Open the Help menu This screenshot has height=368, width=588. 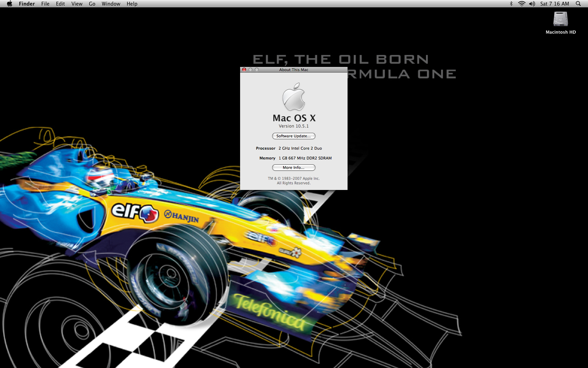(x=132, y=4)
